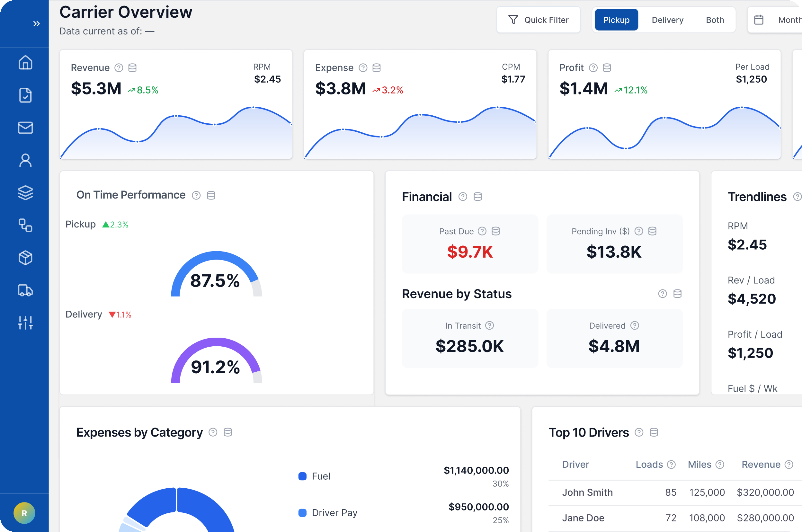This screenshot has width=802, height=532.
Task: Click Expenses by Category database icon
Action: coord(227,432)
